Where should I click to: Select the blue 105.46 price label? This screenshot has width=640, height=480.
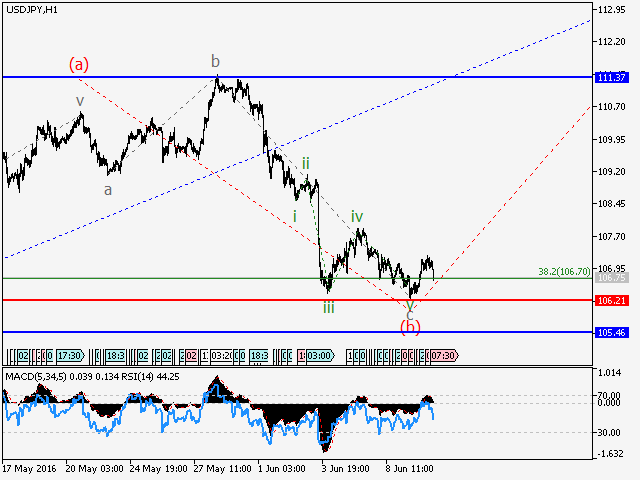point(611,332)
